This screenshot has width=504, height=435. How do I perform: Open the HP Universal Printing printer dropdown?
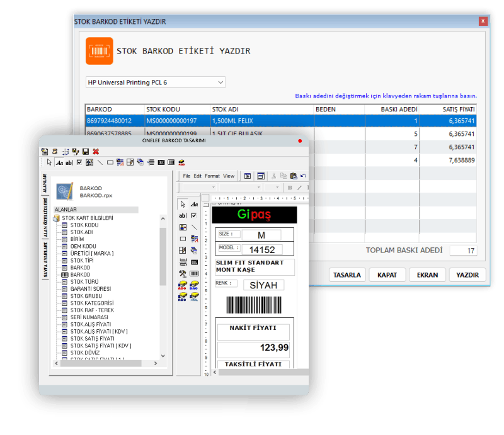pos(156,82)
